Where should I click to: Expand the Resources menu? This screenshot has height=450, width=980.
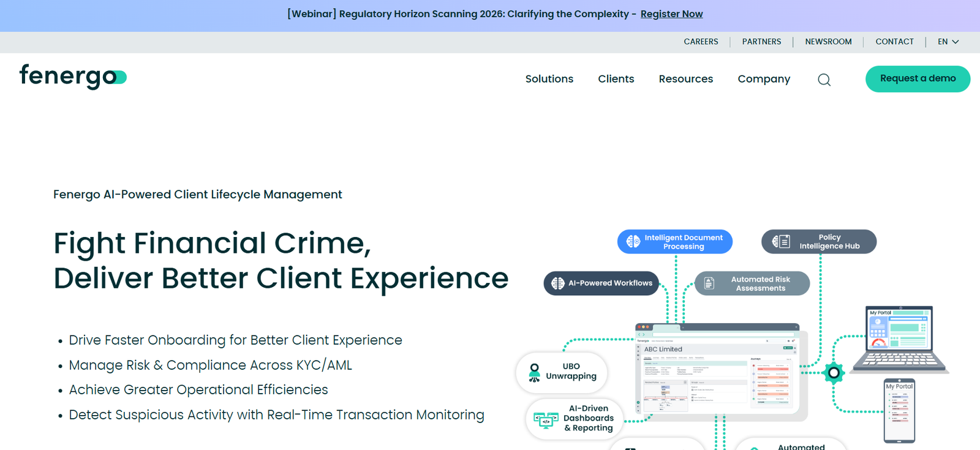click(x=685, y=79)
